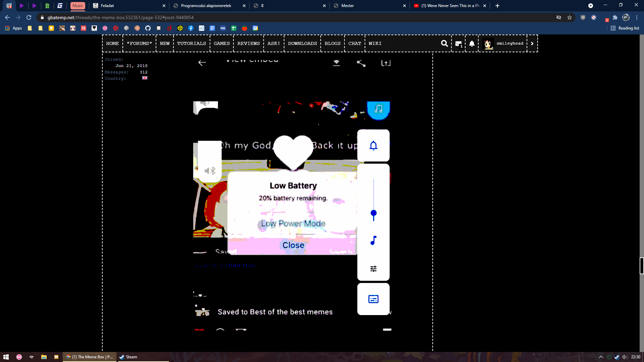Bookmark this page with the star icon

pos(570,17)
